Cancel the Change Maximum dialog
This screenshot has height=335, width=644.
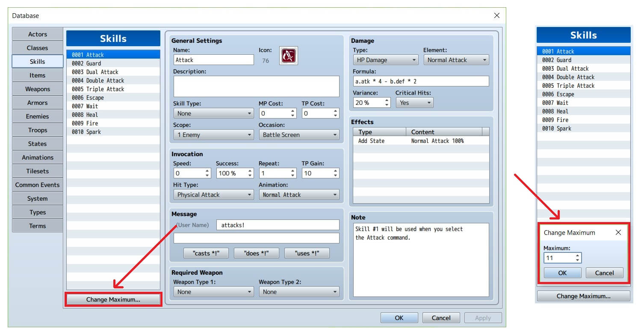[605, 273]
